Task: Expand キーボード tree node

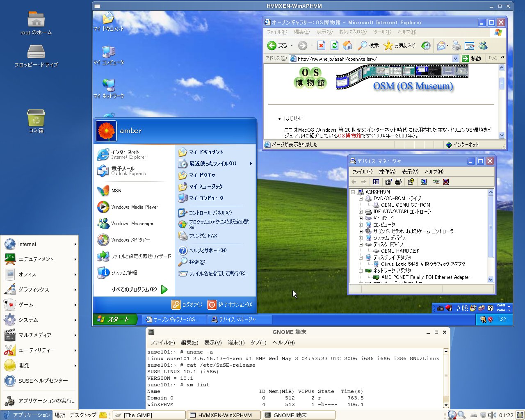Action: (361, 218)
